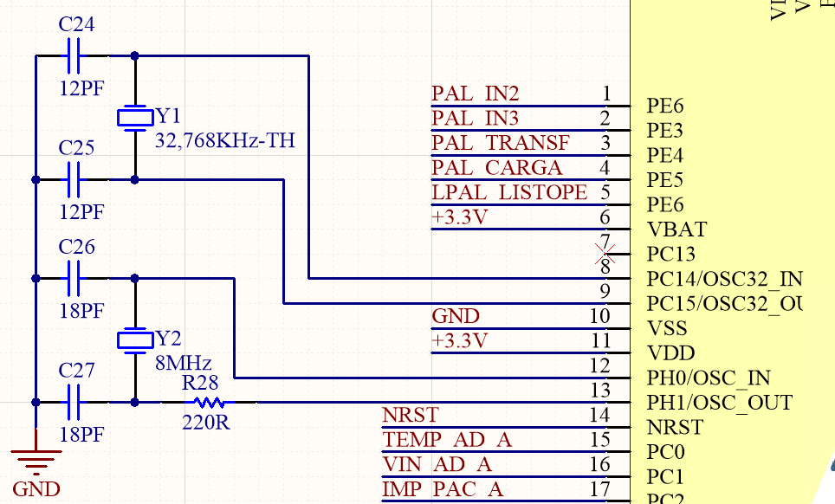The image size is (835, 504).
Task: Click the GND label below the ground symbol
Action: click(36, 489)
